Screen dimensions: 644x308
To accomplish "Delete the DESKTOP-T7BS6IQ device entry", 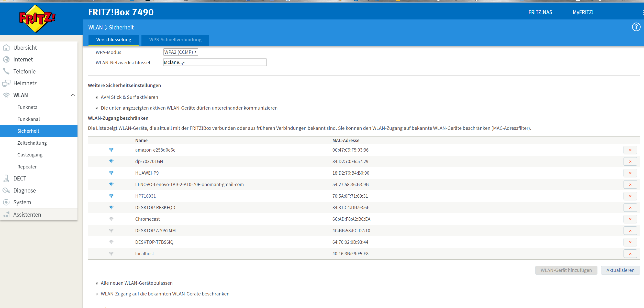I will click(630, 242).
